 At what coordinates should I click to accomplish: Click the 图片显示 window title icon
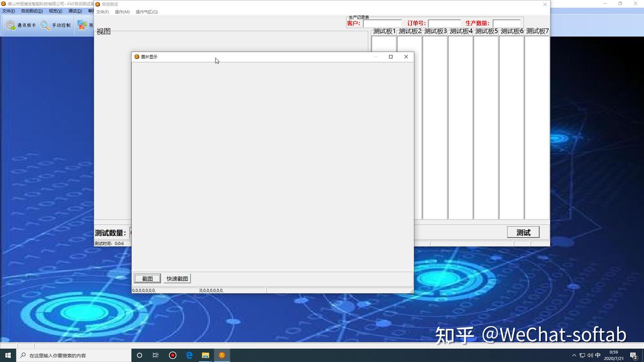[137, 57]
